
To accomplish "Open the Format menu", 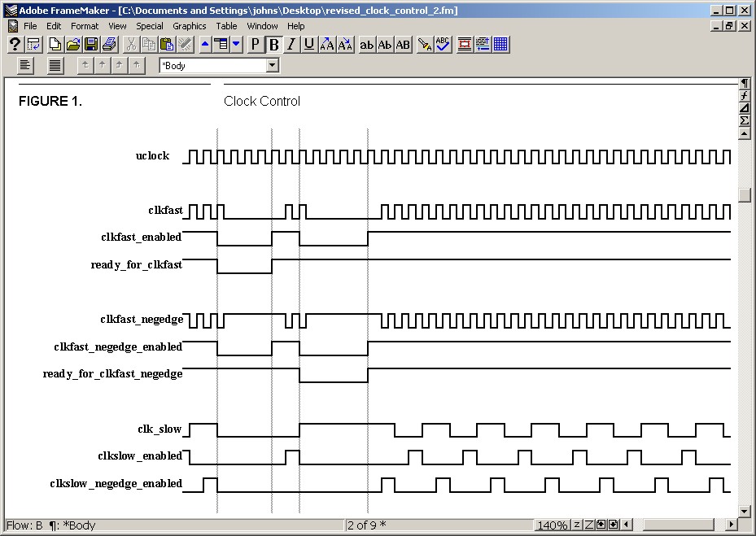I will coord(85,26).
